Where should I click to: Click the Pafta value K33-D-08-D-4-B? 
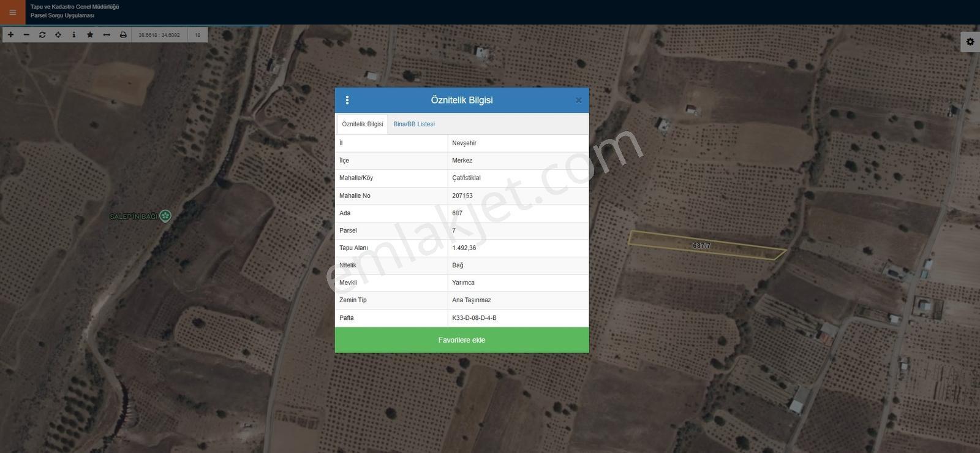point(475,318)
